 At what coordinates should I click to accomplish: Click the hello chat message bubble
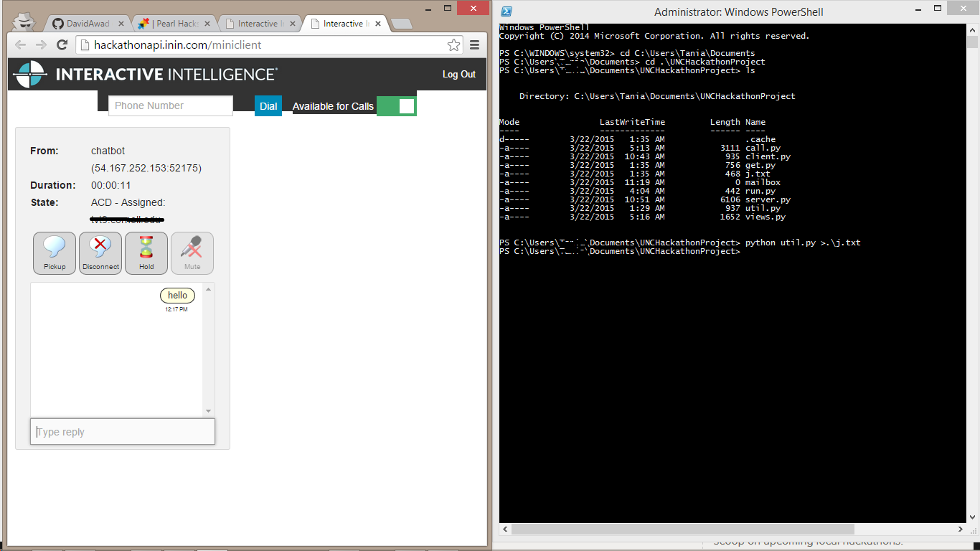pos(177,296)
